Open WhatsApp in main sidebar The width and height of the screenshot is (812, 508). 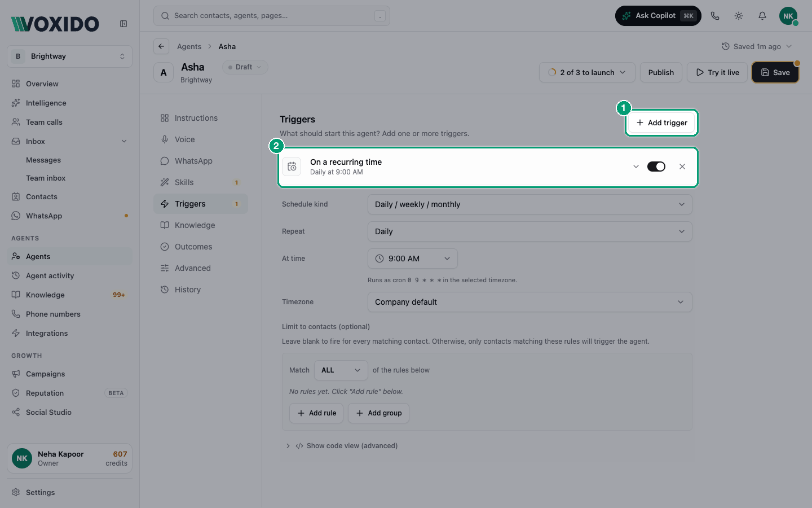[x=70, y=216]
